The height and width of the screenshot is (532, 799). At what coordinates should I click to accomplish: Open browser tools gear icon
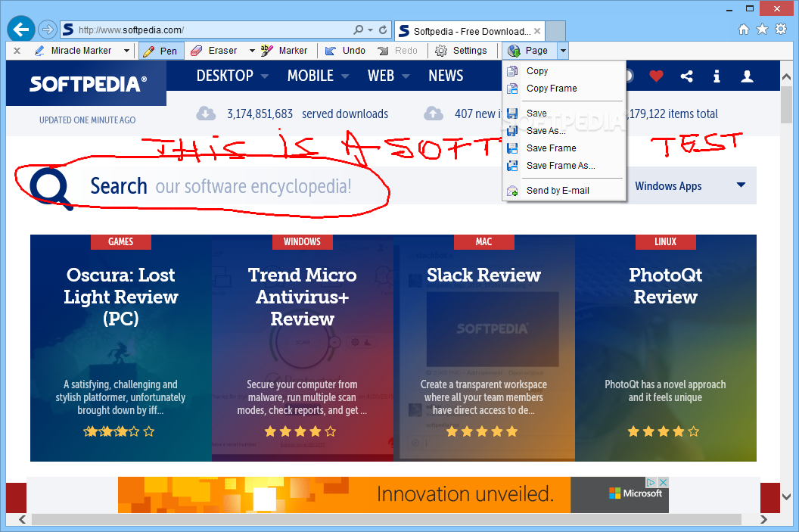coord(781,30)
